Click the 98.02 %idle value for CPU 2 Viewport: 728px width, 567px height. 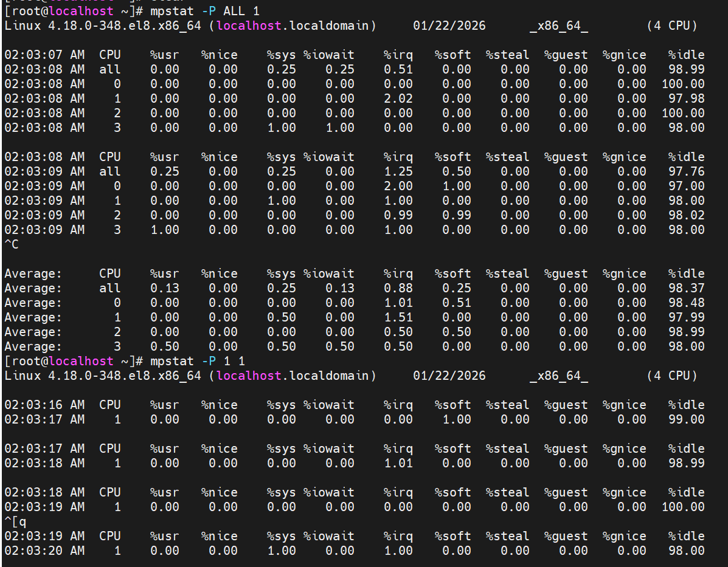pyautogui.click(x=686, y=215)
